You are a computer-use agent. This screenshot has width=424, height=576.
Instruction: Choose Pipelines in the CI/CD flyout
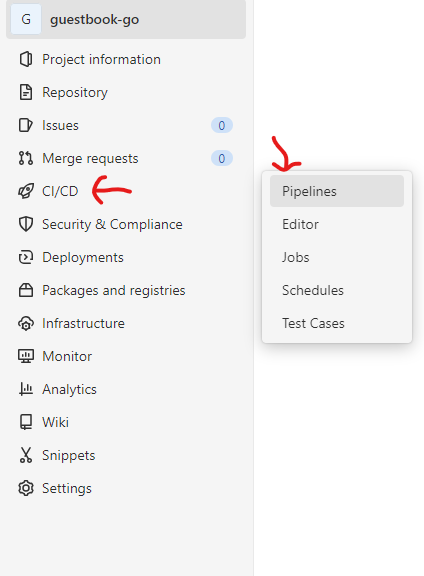337,191
